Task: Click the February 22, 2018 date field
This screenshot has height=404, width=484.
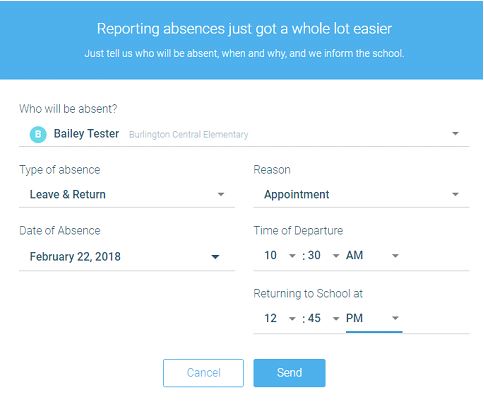Action: tap(127, 257)
